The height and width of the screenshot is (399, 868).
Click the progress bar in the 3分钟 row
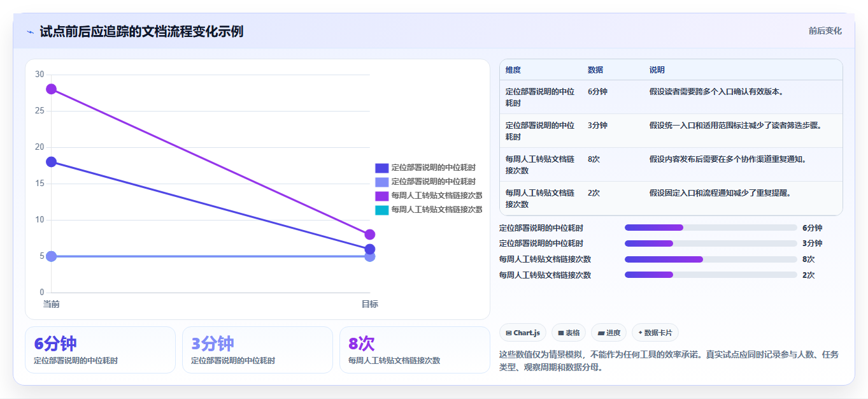(711, 243)
